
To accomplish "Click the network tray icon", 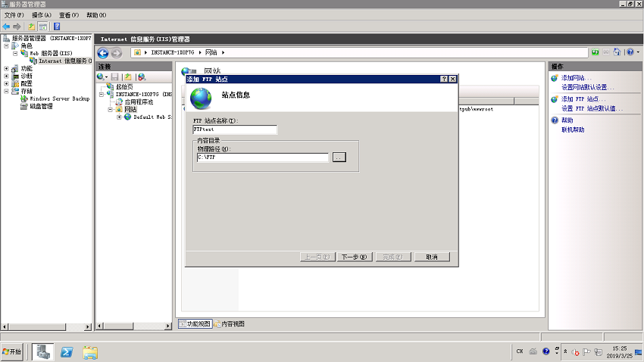I will tap(599, 352).
